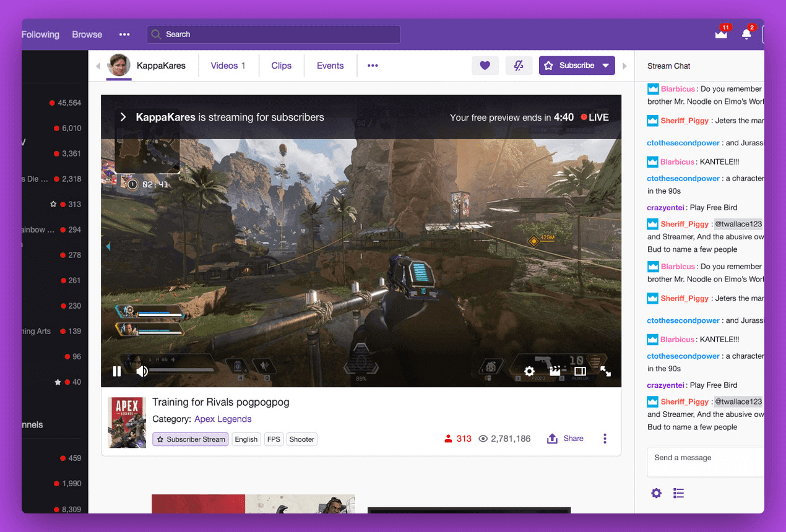The width and height of the screenshot is (786, 532).
Task: Click the first Blarbicus chat badge icon
Action: 652,88
